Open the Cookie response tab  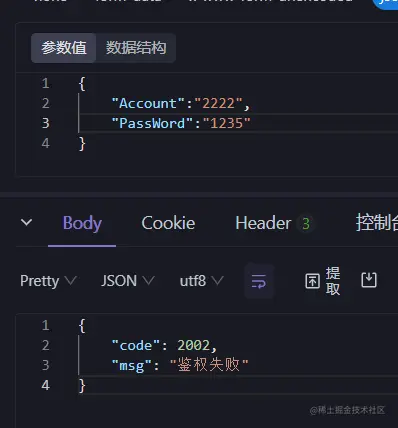168,223
